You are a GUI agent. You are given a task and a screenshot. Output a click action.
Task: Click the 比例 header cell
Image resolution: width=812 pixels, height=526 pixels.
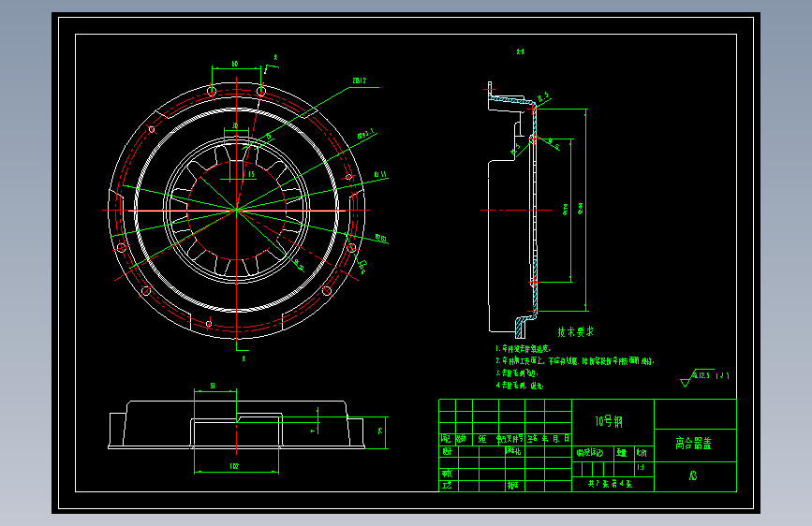tap(642, 453)
